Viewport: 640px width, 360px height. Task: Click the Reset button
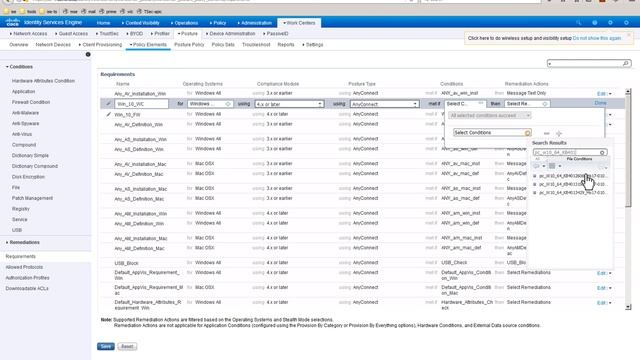[127, 347]
